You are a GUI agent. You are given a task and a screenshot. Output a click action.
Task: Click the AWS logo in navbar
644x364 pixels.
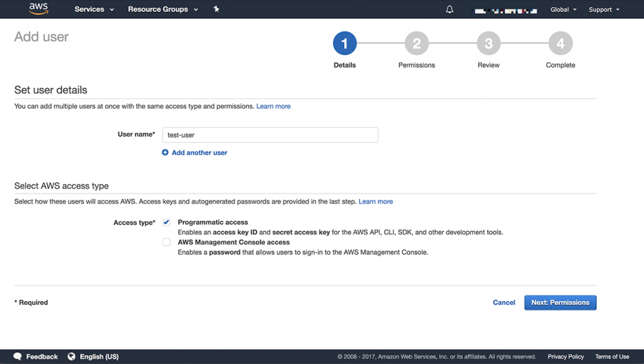point(38,8)
